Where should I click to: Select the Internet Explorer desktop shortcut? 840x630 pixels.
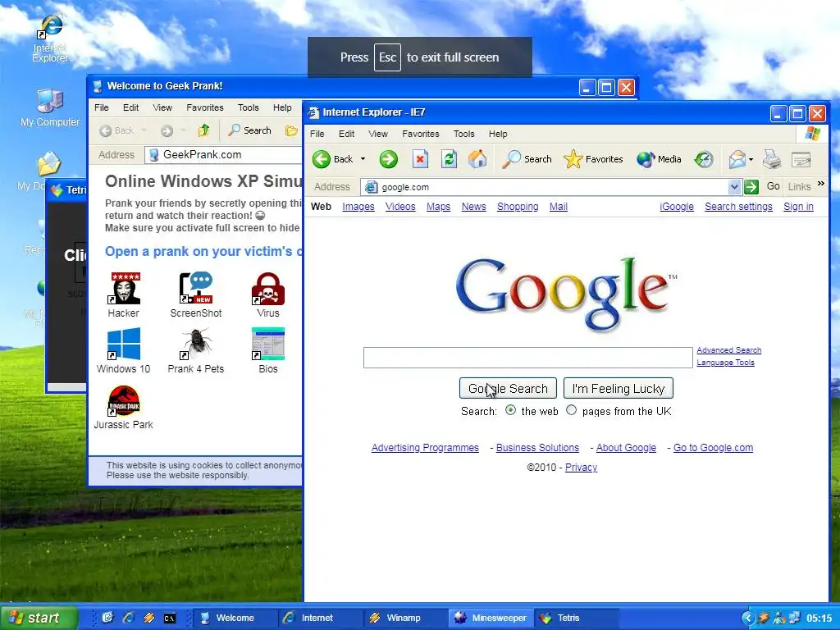50,39
